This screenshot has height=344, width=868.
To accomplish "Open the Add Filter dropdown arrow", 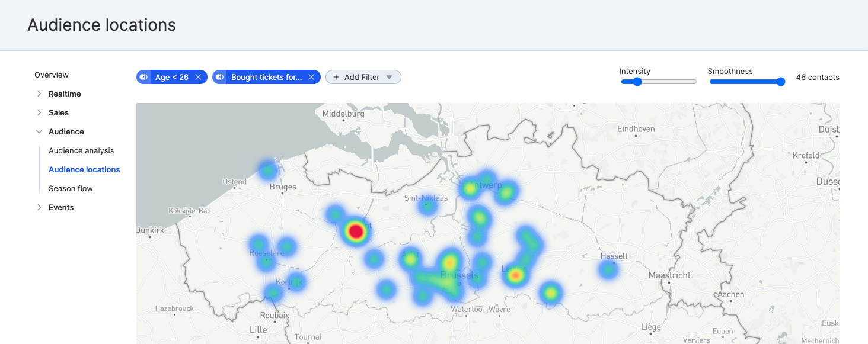I will coord(390,77).
